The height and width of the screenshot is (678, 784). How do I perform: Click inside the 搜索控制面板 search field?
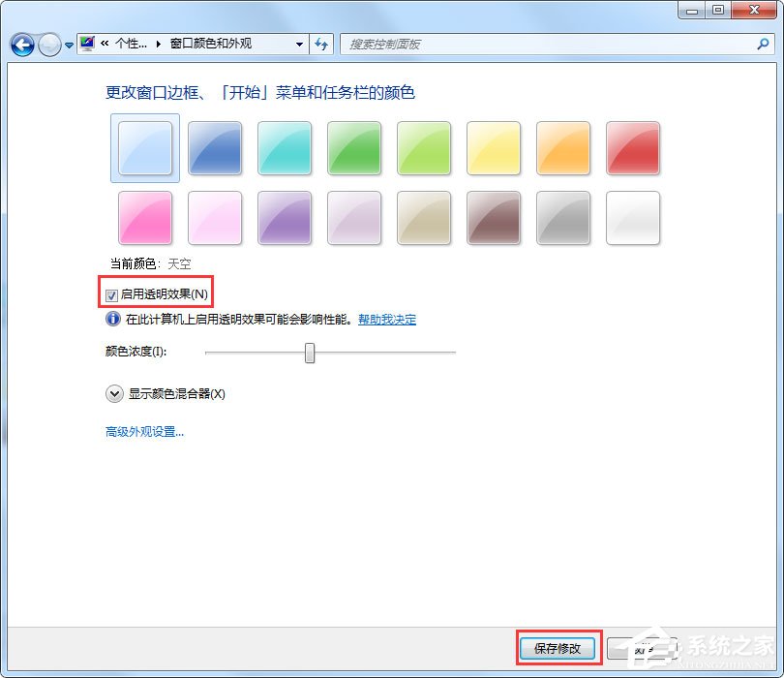coord(484,45)
